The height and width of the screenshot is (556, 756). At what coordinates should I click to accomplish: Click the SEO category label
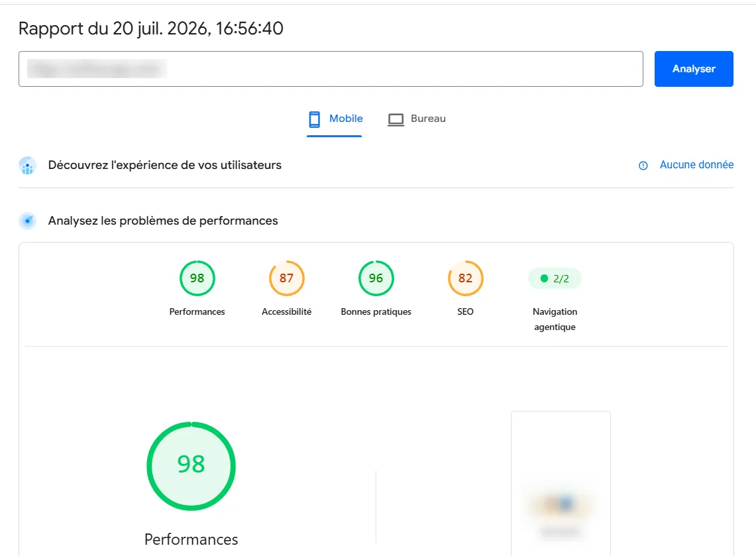(465, 311)
